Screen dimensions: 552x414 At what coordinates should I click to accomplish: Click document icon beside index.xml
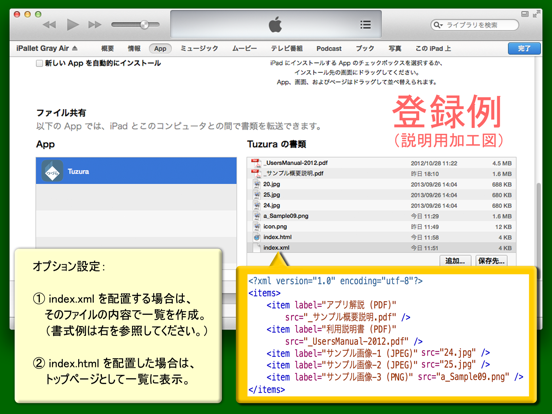point(257,248)
